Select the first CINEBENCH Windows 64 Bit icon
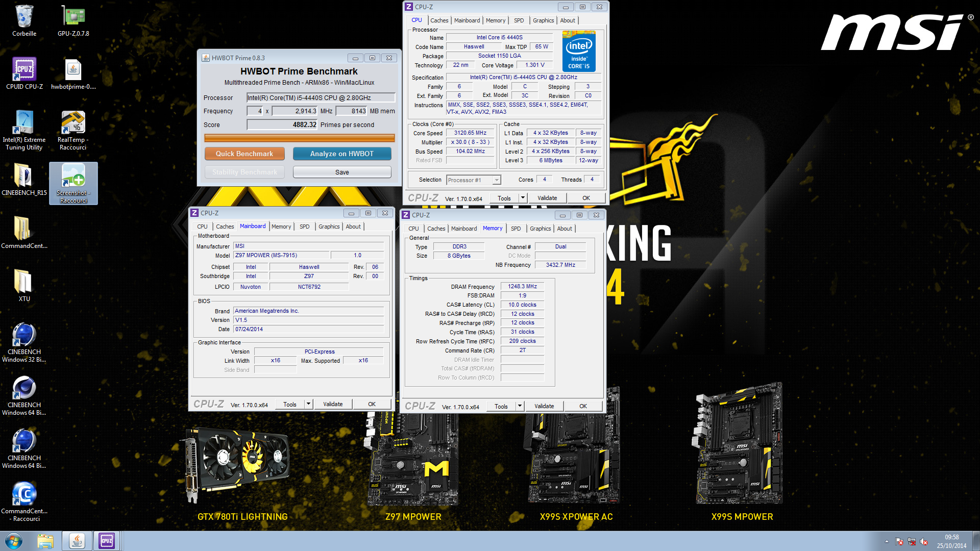Image resolution: width=980 pixels, height=551 pixels. pos(24,395)
